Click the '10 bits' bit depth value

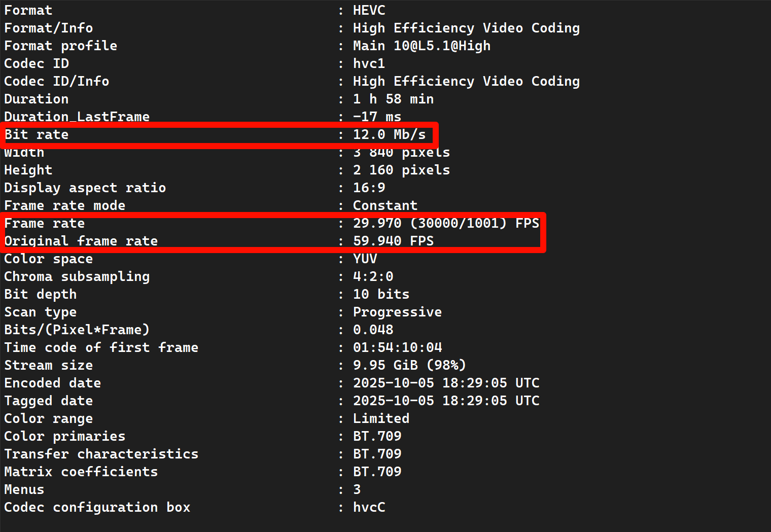[381, 294]
